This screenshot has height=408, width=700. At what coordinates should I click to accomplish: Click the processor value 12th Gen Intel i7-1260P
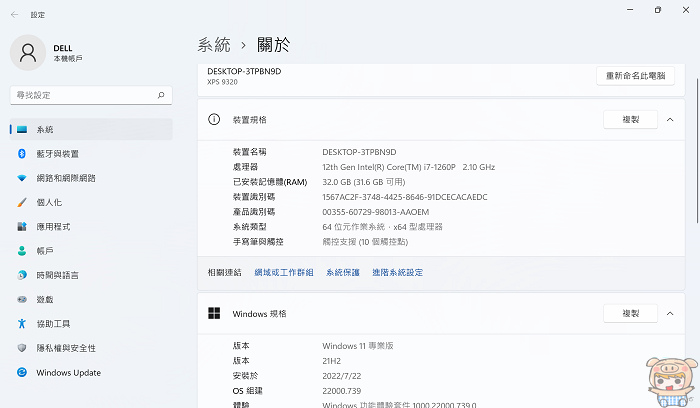click(x=408, y=167)
